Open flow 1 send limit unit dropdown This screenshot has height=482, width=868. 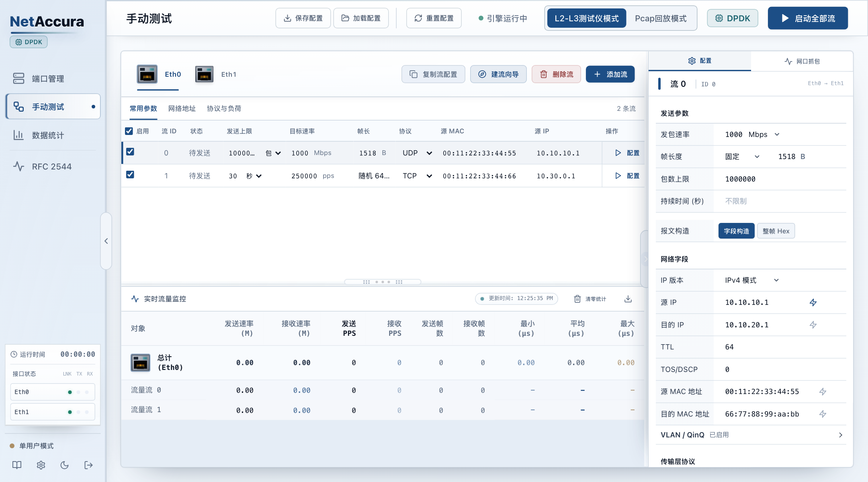tap(254, 176)
